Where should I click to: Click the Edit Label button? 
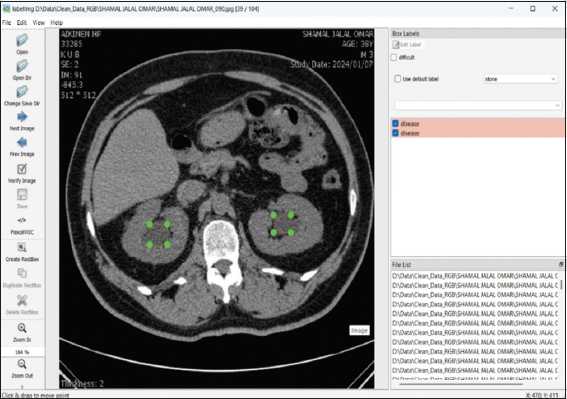coord(408,44)
